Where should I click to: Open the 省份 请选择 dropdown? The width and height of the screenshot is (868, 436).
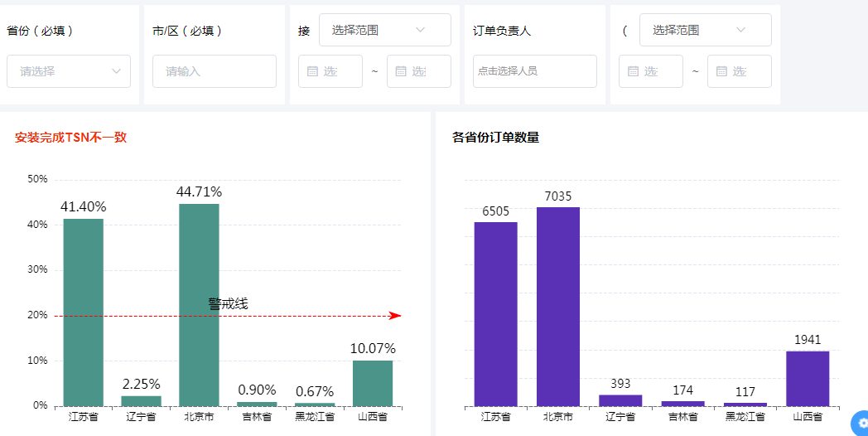(x=69, y=71)
